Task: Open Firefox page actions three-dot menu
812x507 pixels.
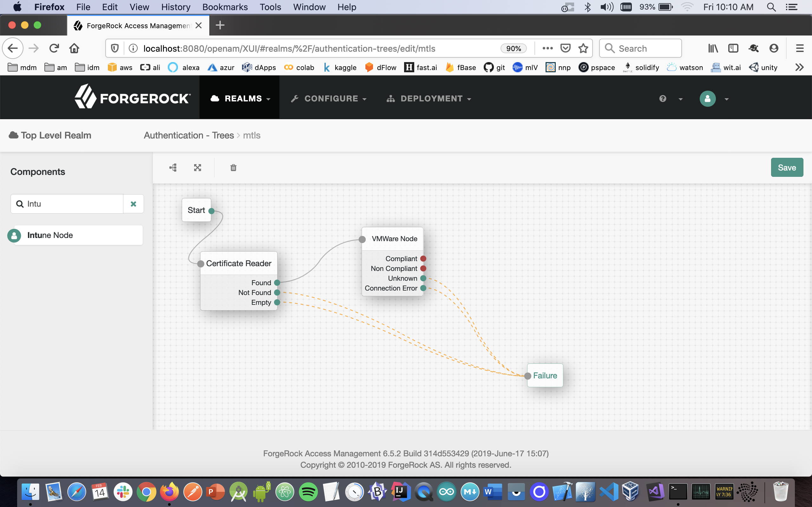Action: pos(547,48)
